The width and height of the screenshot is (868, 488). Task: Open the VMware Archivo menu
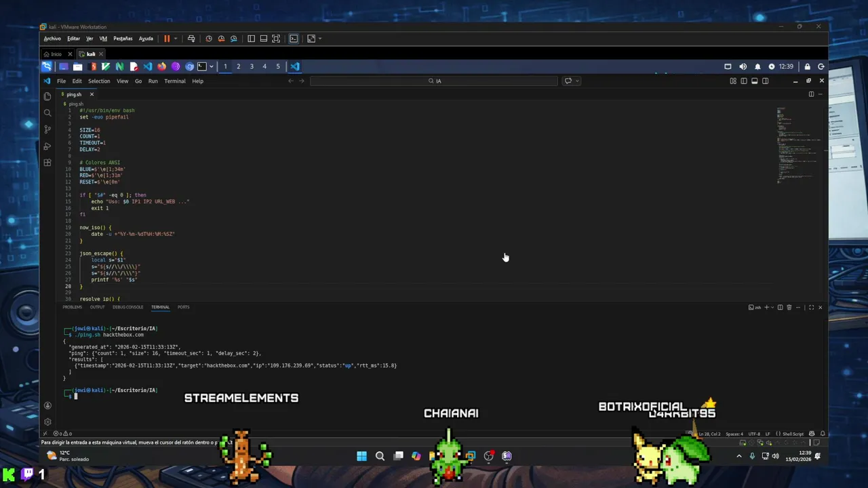(x=52, y=39)
